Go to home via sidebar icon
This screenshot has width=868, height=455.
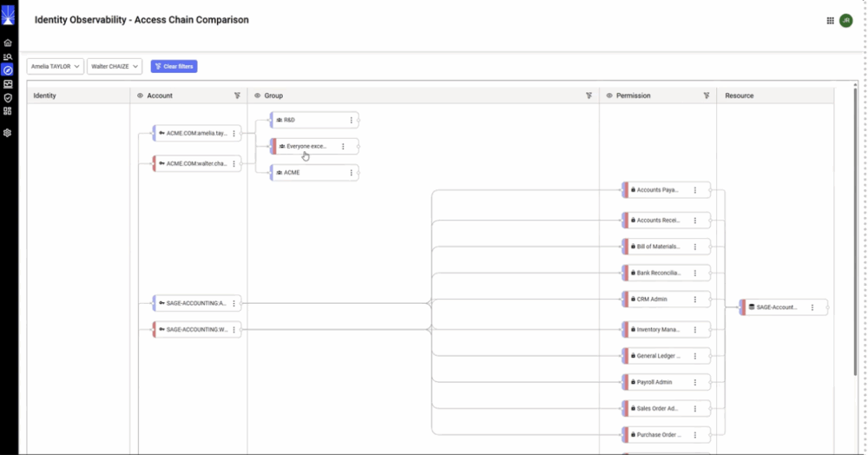coord(8,43)
